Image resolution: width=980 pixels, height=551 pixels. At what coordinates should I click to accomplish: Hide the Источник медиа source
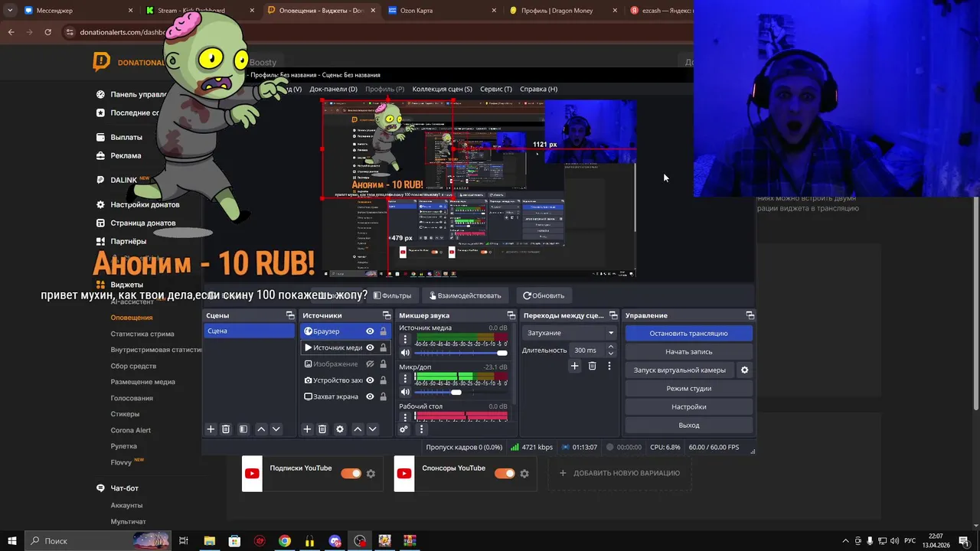[x=370, y=347]
